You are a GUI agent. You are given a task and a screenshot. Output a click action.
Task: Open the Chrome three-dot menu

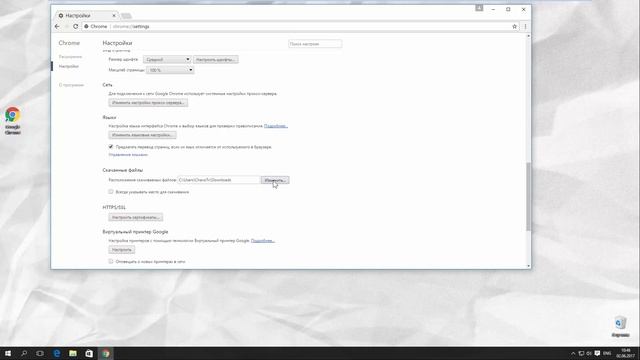click(525, 27)
